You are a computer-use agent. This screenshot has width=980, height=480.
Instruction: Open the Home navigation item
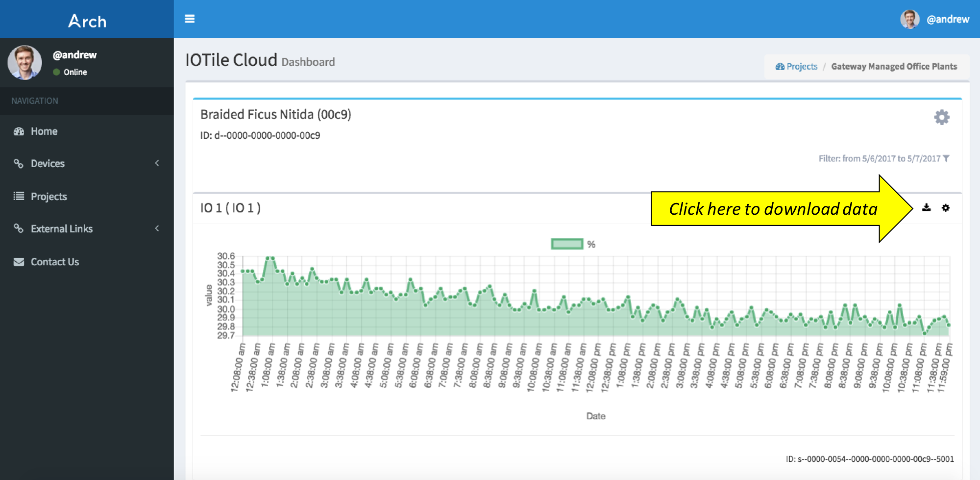[x=87, y=131]
